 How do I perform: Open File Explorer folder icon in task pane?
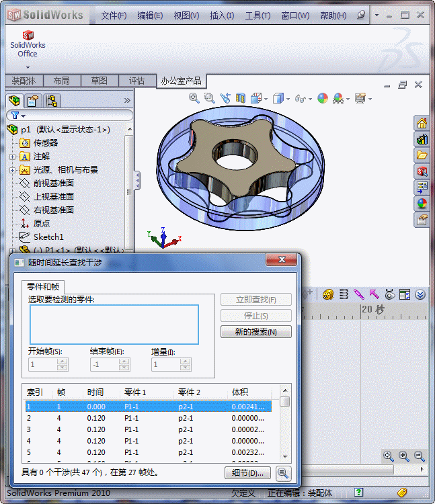(x=422, y=155)
